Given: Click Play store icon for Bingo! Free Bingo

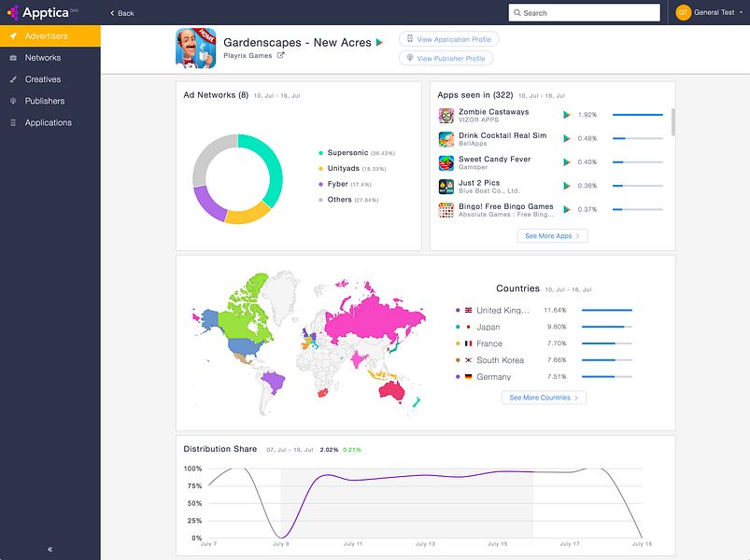Looking at the screenshot, I should [567, 209].
